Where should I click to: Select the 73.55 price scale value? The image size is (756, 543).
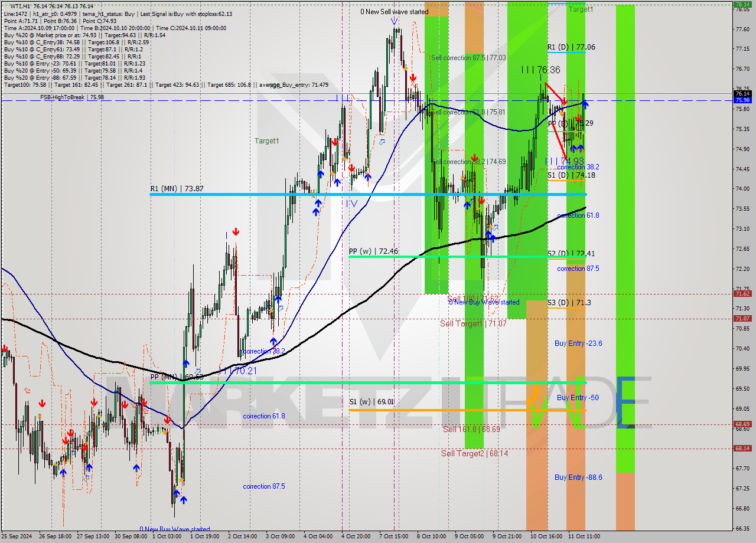[x=742, y=208]
